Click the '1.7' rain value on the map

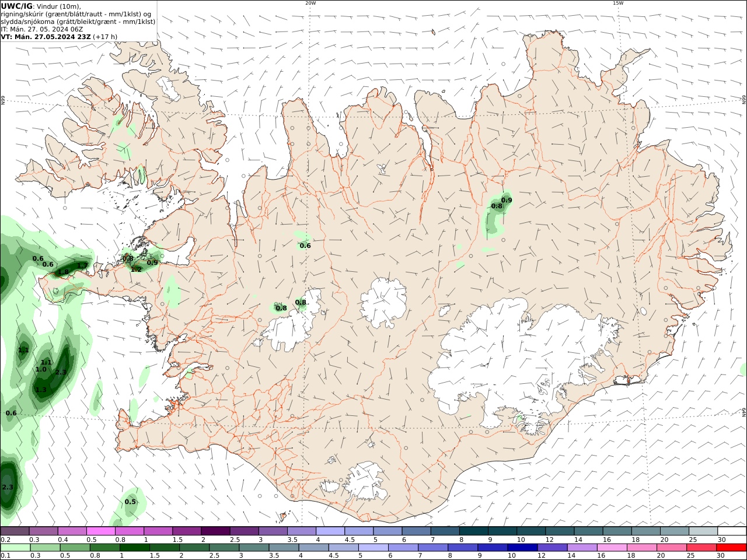pyautogui.click(x=82, y=265)
